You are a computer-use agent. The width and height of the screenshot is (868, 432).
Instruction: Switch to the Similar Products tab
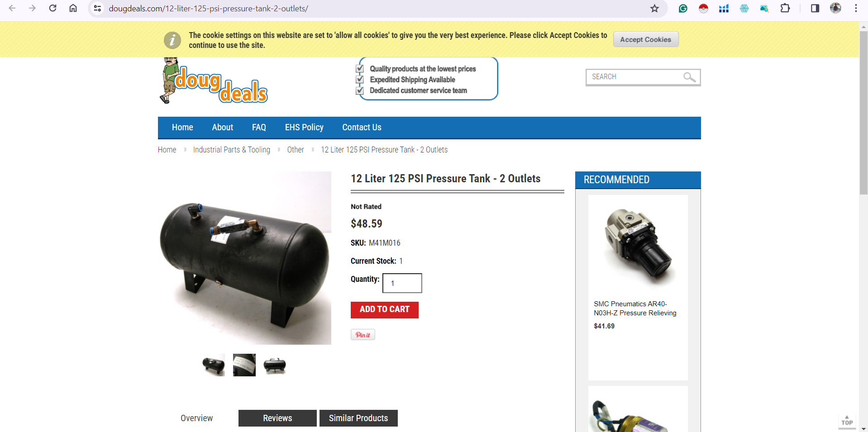click(x=358, y=418)
